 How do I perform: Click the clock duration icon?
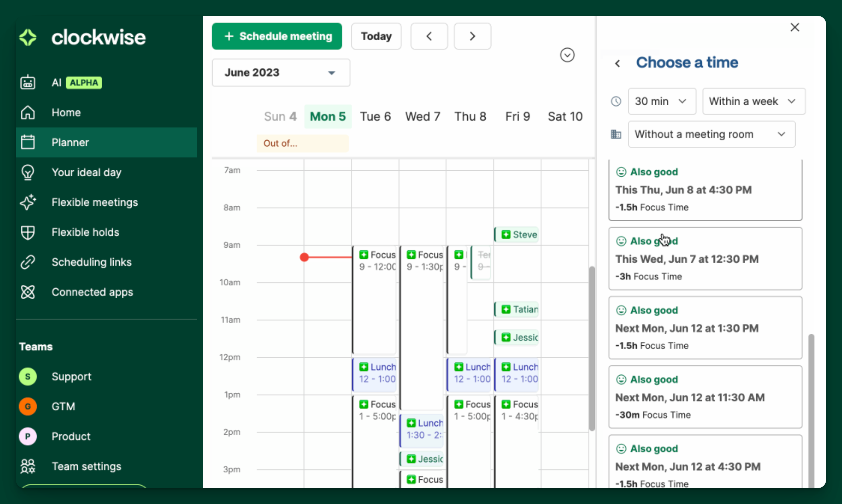pyautogui.click(x=616, y=101)
